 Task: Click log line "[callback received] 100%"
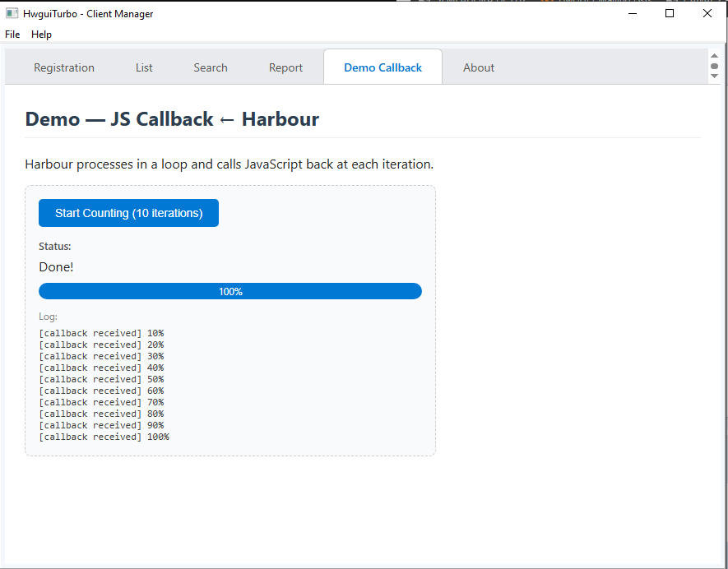pos(104,437)
